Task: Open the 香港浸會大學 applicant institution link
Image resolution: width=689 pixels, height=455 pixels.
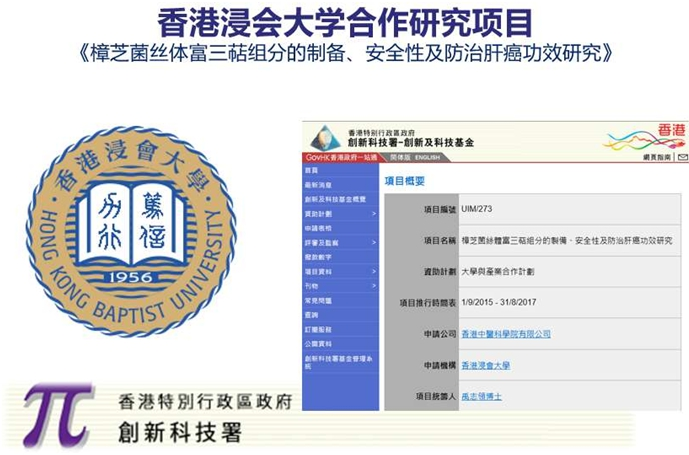Action: (486, 365)
